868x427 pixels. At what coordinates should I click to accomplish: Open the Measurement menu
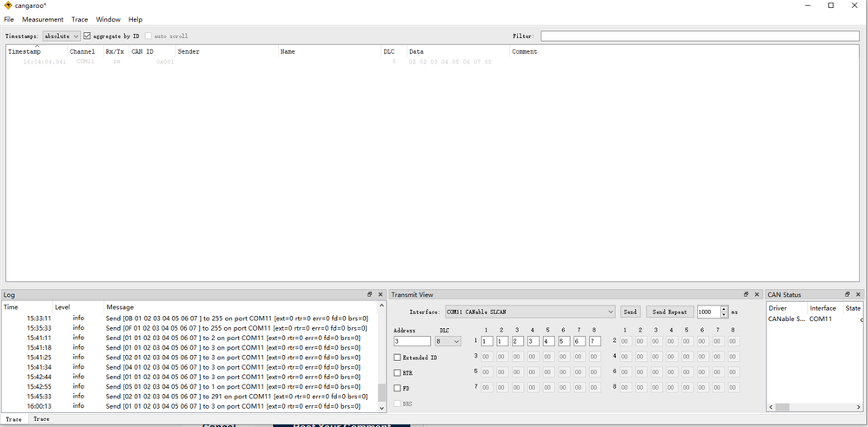pyautogui.click(x=43, y=19)
